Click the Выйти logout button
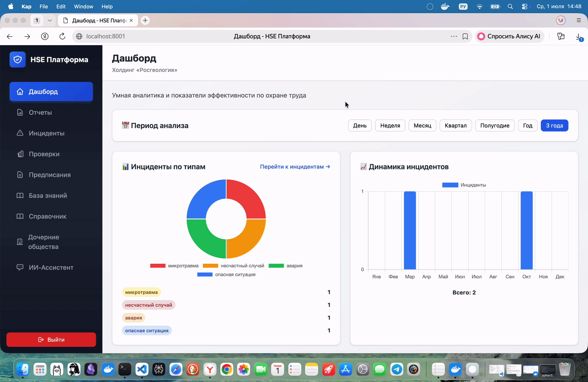The width and height of the screenshot is (588, 382). (x=51, y=340)
